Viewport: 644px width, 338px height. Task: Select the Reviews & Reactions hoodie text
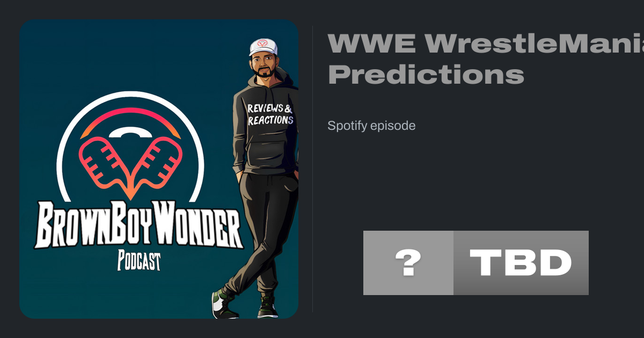click(270, 114)
